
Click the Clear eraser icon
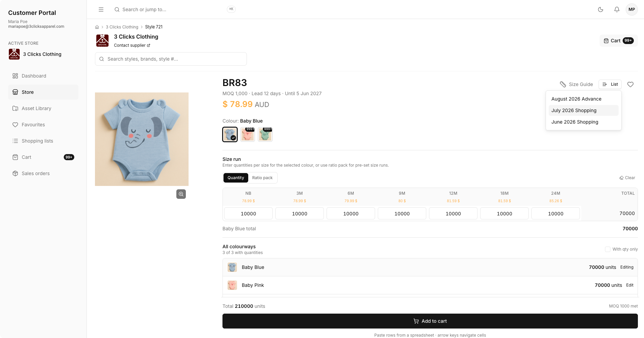click(x=621, y=178)
